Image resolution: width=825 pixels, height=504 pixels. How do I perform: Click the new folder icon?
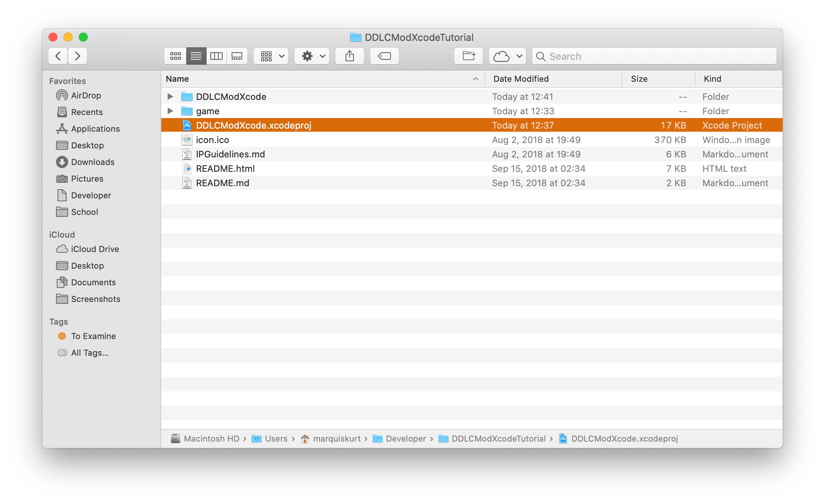[469, 56]
